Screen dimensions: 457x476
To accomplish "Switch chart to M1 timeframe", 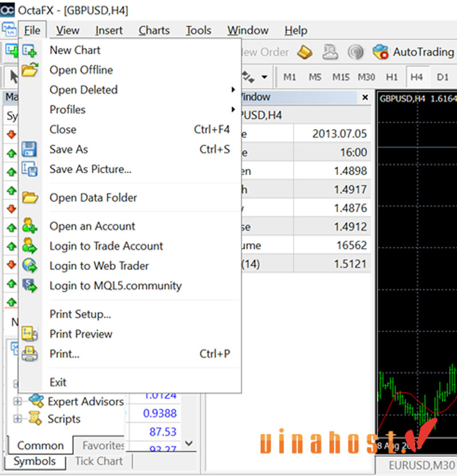I will (290, 77).
